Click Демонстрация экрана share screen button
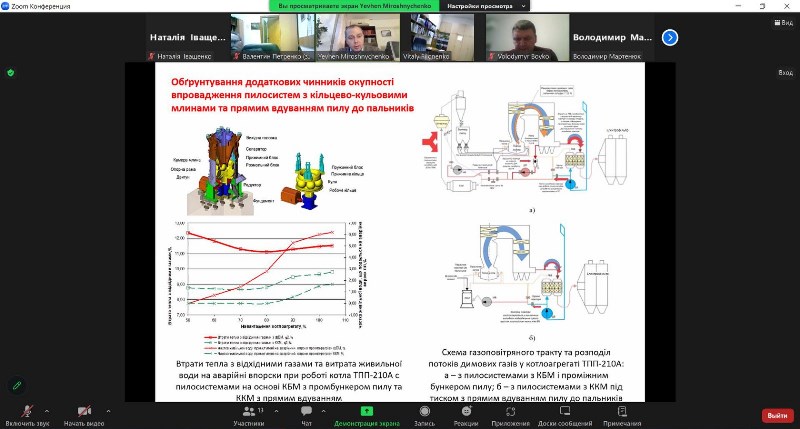This screenshot has width=800, height=429. 366,416
